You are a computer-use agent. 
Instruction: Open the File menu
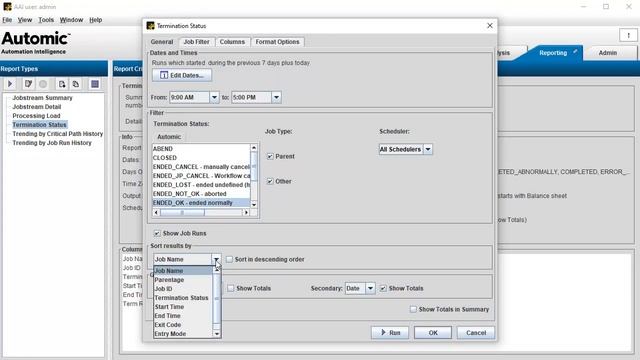[7, 20]
